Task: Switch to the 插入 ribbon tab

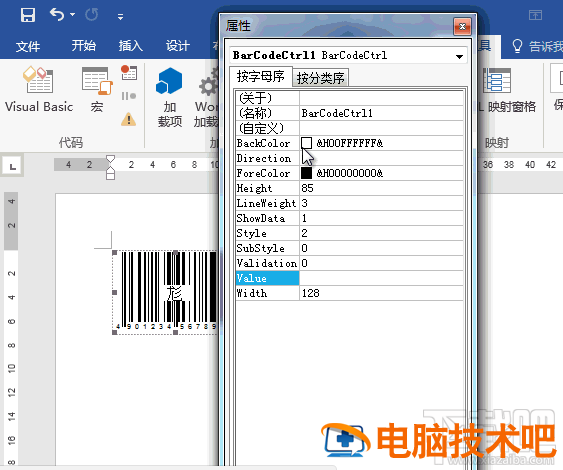Action: (x=131, y=46)
